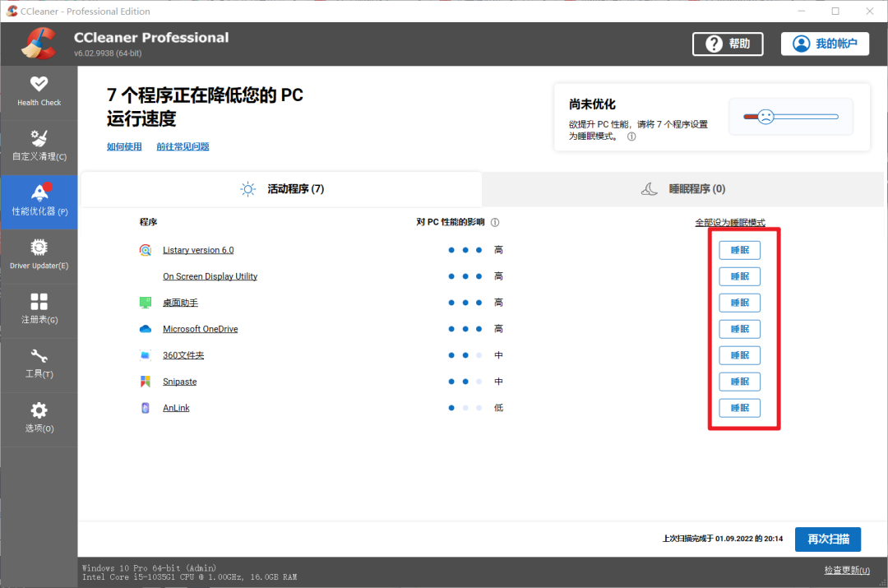Click Listary's 高 impact rating
This screenshot has width=888, height=588.
click(498, 250)
